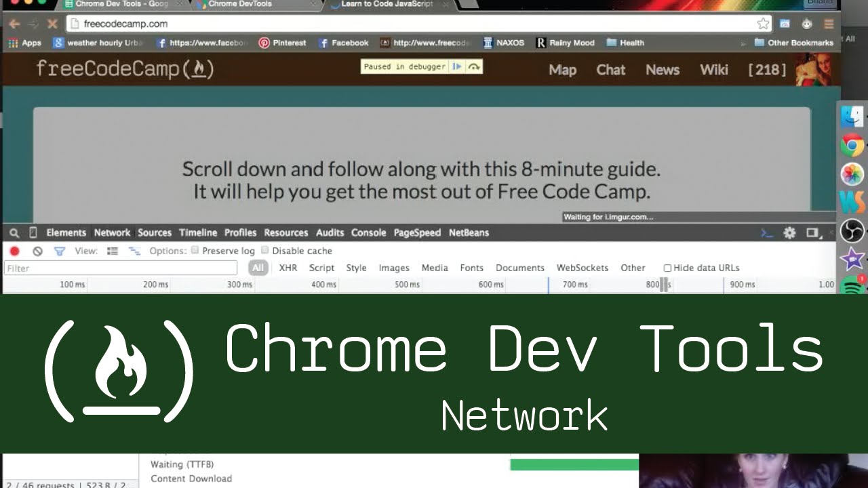868x488 pixels.
Task: Filter requests by Images
Action: tap(394, 268)
